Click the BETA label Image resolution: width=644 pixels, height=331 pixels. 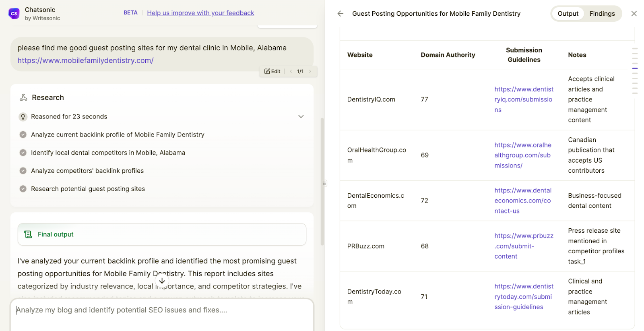130,13
